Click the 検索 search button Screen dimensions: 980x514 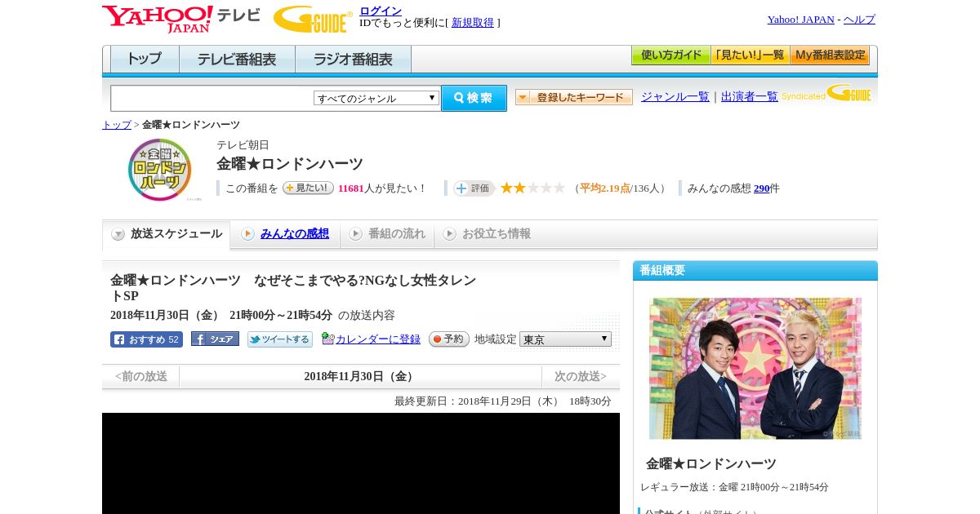(474, 98)
